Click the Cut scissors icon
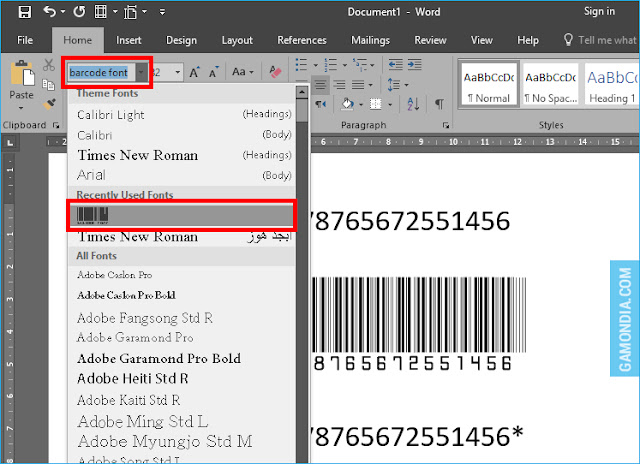 [49, 64]
